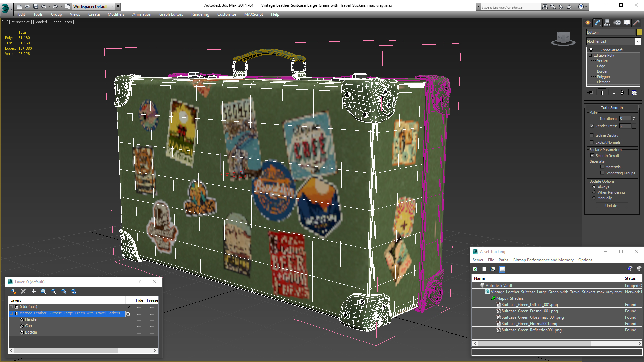The image size is (644, 362).
Task: Open the Rendering menu
Action: point(200,14)
